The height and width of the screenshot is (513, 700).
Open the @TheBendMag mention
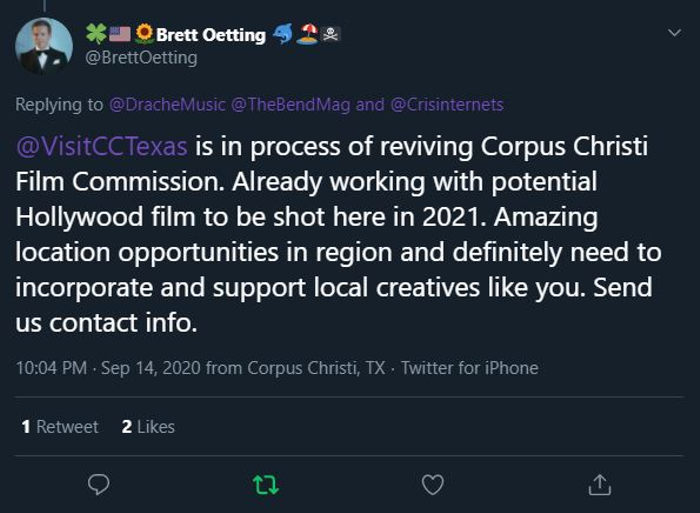point(290,104)
